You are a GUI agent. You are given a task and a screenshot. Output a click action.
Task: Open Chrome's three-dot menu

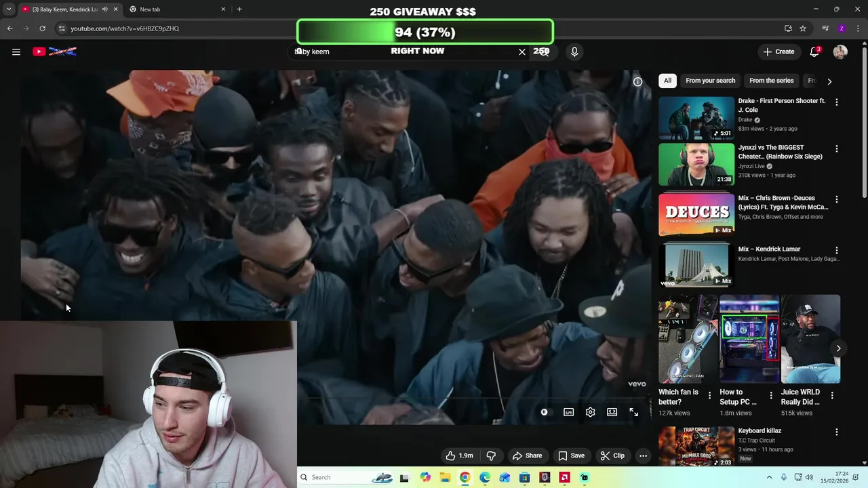tap(859, 28)
